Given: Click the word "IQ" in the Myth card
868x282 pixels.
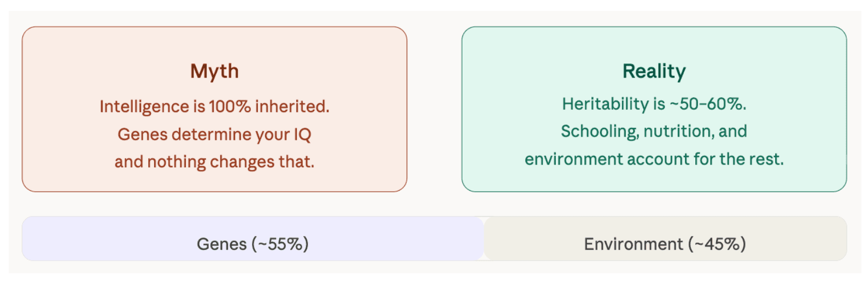Looking at the screenshot, I should click(302, 134).
